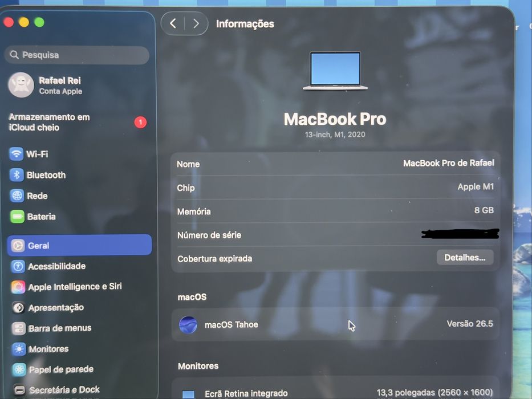Open Papel de parede icon
This screenshot has height=399, width=532.
pos(19,369)
